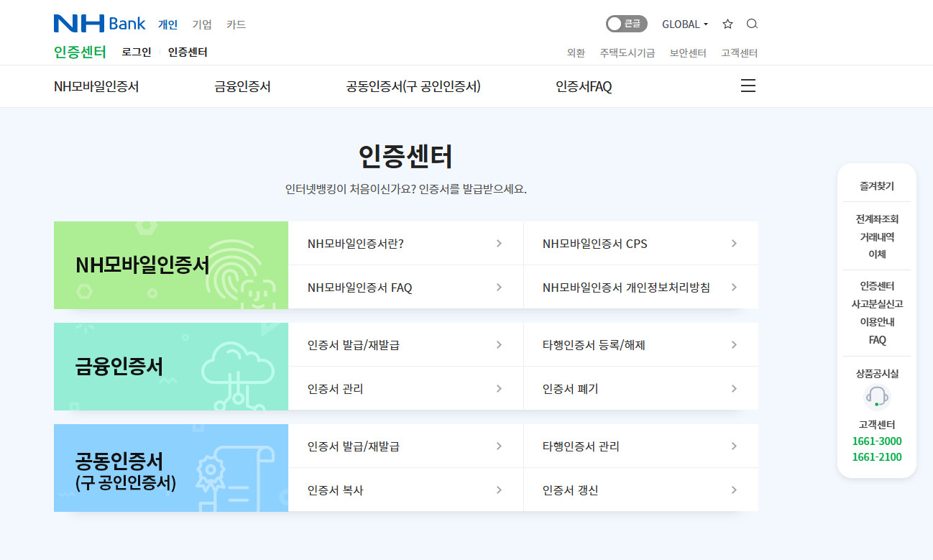Open 사고분실신고 in the quick sidebar

[877, 303]
